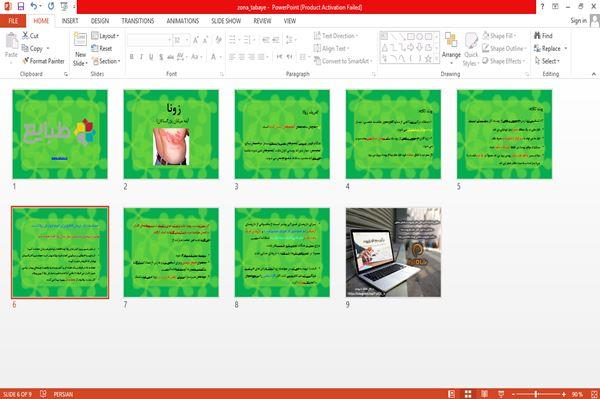The height and width of the screenshot is (399, 600).
Task: Open the Arrange button menu
Action: (451, 49)
